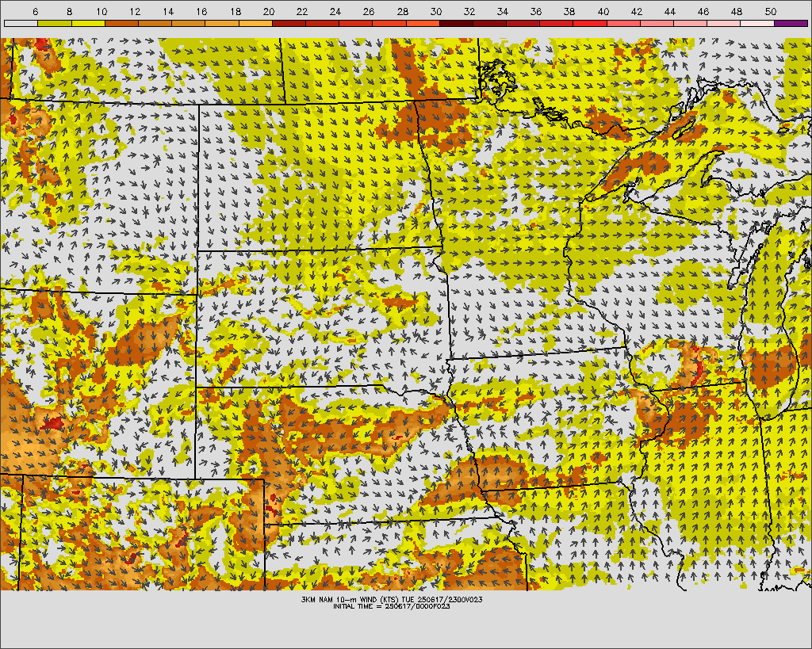The image size is (812, 649).
Task: Click the salmon 40-42 knot legend swatch
Action: point(624,23)
